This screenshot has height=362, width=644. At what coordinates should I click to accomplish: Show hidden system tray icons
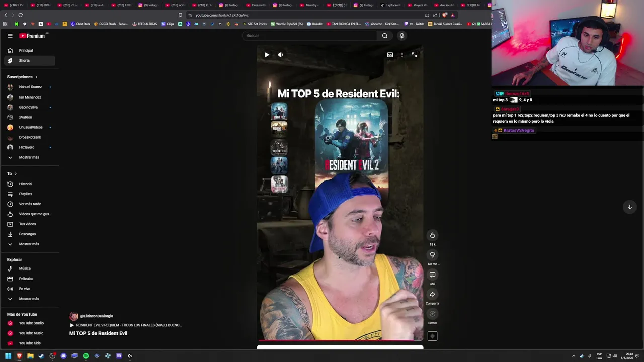coord(573,356)
